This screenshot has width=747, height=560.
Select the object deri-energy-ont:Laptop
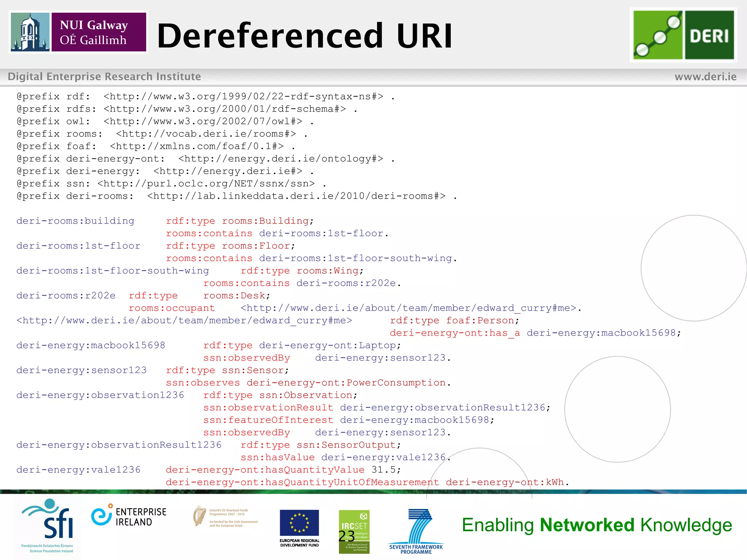tap(328, 345)
